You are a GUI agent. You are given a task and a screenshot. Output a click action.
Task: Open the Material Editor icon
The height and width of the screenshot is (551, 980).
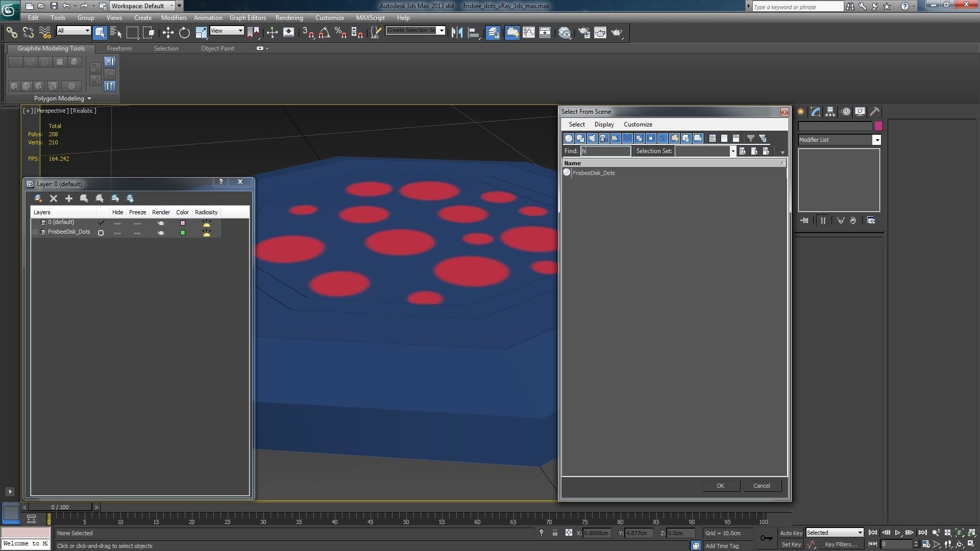pyautogui.click(x=565, y=33)
